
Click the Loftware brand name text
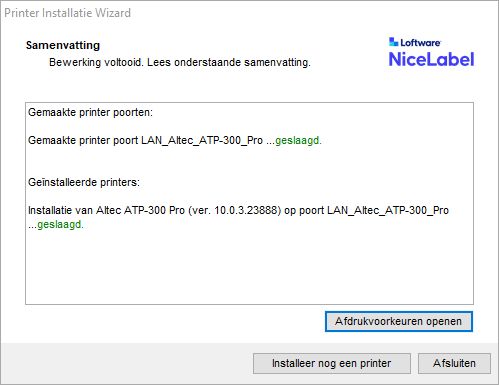click(x=421, y=43)
